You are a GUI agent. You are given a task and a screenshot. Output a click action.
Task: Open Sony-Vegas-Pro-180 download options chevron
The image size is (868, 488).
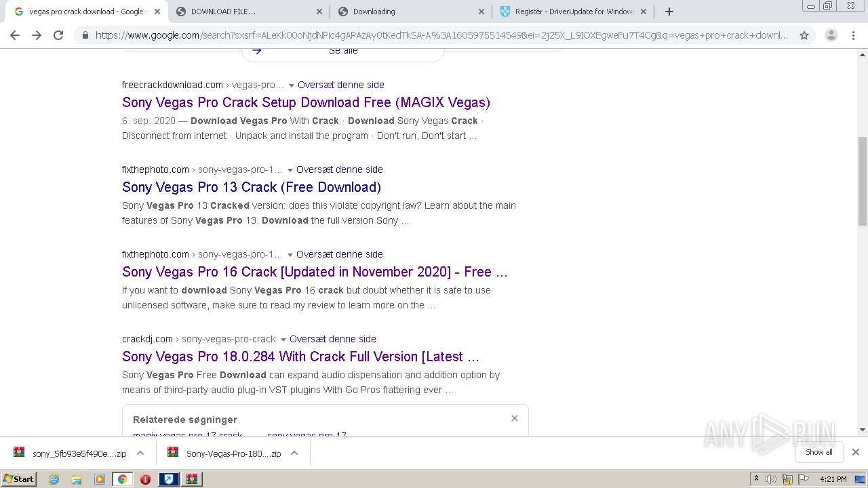294,453
